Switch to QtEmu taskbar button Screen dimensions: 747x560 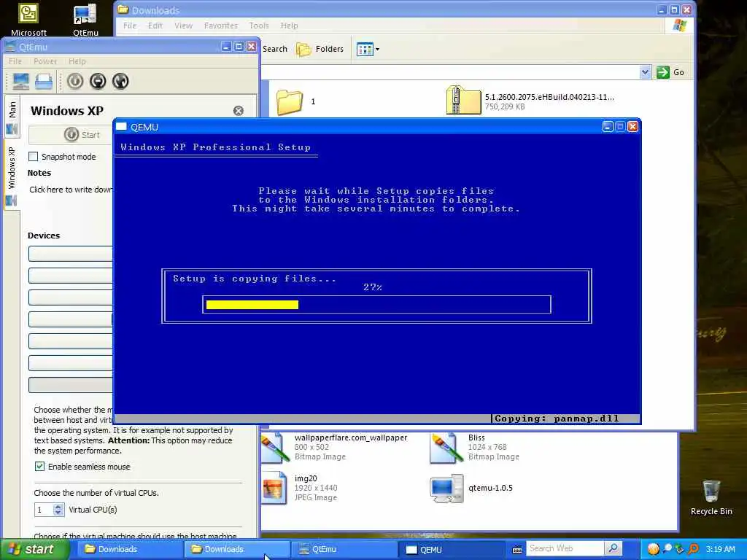click(343, 550)
